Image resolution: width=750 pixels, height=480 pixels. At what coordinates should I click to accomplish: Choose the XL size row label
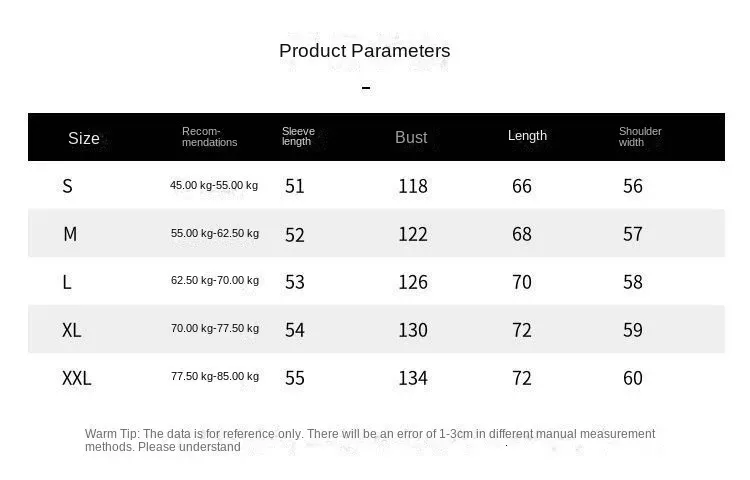point(72,330)
